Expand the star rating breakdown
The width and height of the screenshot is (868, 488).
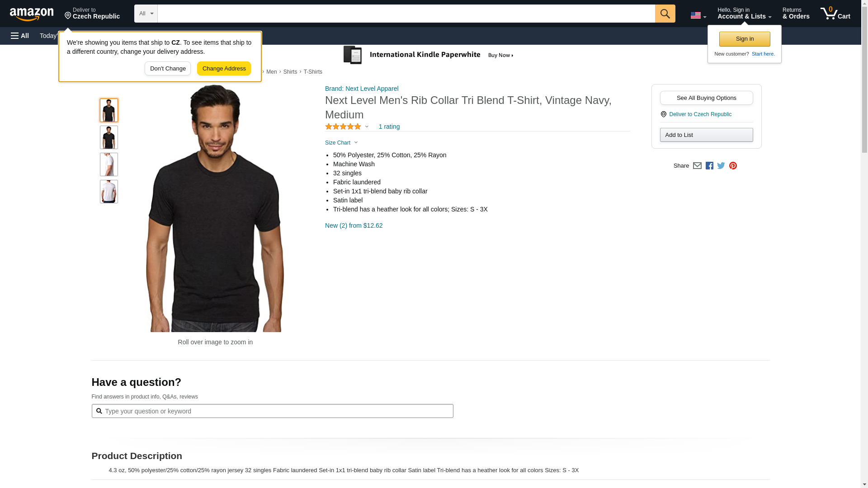tap(347, 127)
